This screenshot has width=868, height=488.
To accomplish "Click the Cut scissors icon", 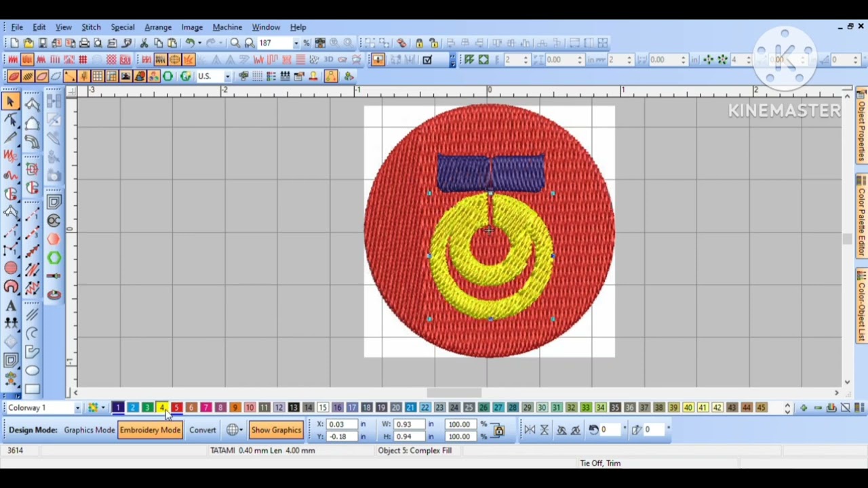I will point(144,43).
